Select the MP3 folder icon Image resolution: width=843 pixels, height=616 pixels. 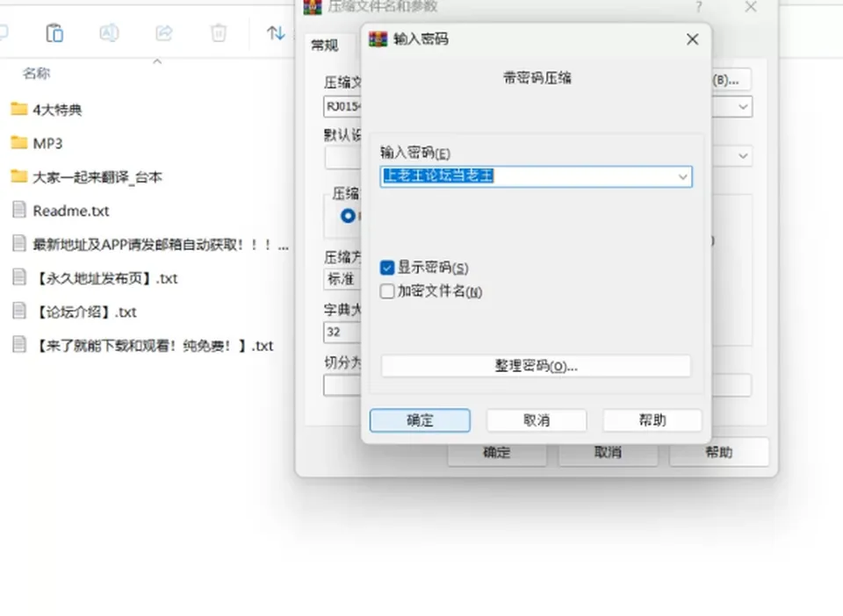(x=18, y=143)
